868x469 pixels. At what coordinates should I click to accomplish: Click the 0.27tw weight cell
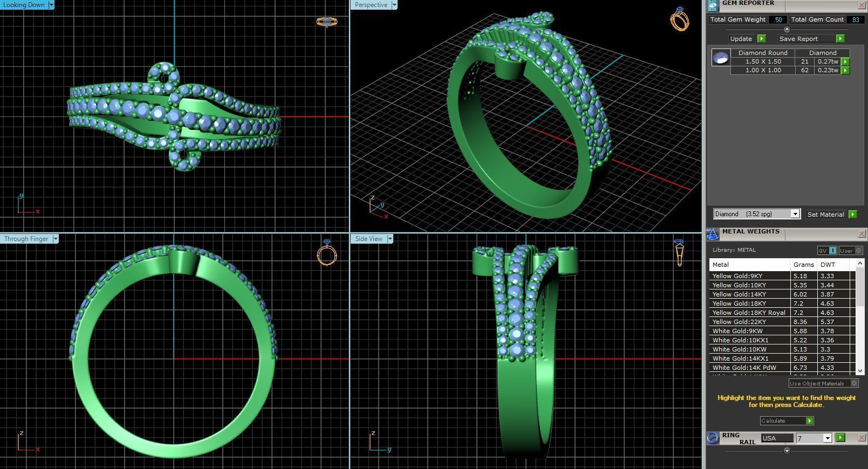(x=828, y=61)
